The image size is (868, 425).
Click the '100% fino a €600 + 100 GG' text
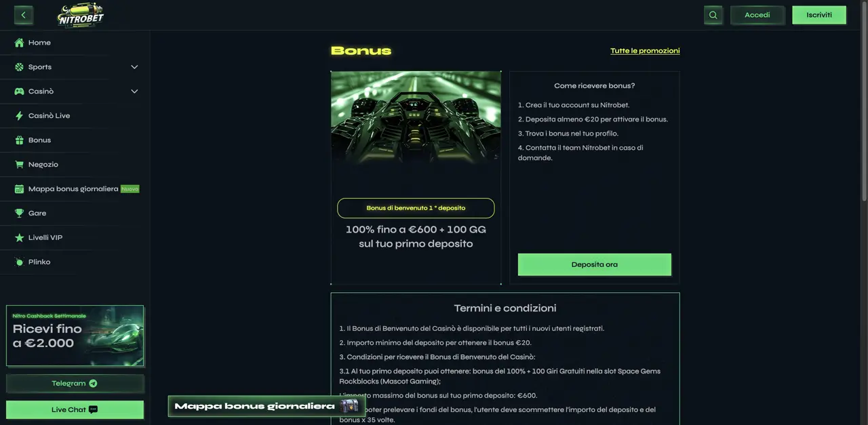pyautogui.click(x=416, y=229)
